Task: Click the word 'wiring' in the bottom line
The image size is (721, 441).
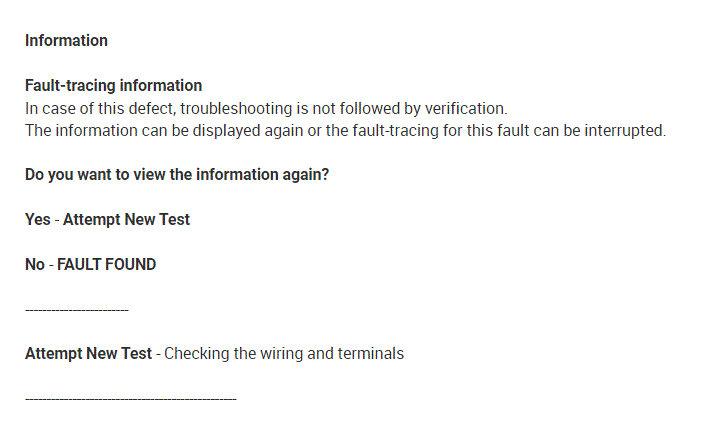Action: click(280, 354)
